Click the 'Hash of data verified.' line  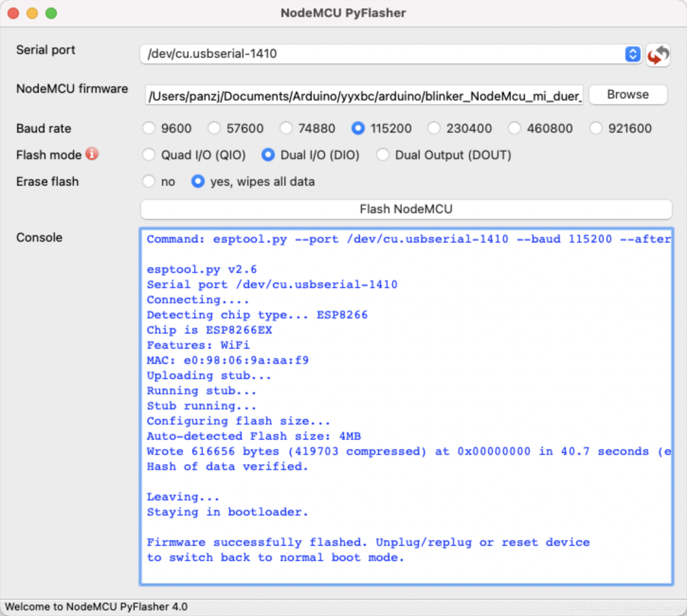[227, 466]
